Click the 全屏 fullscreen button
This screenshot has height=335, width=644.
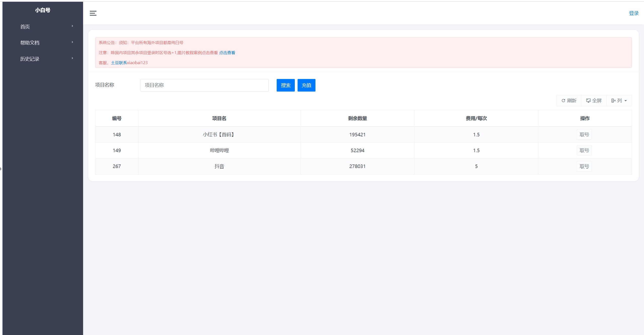594,101
